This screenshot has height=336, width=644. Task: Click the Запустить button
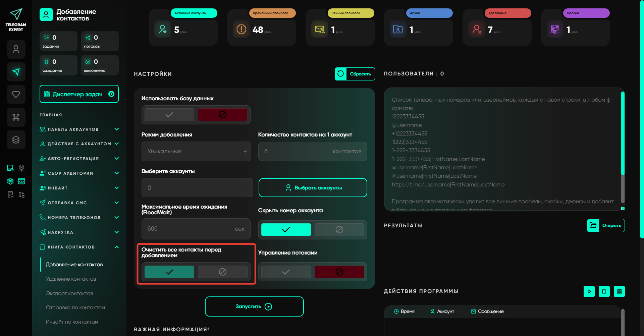click(x=254, y=306)
